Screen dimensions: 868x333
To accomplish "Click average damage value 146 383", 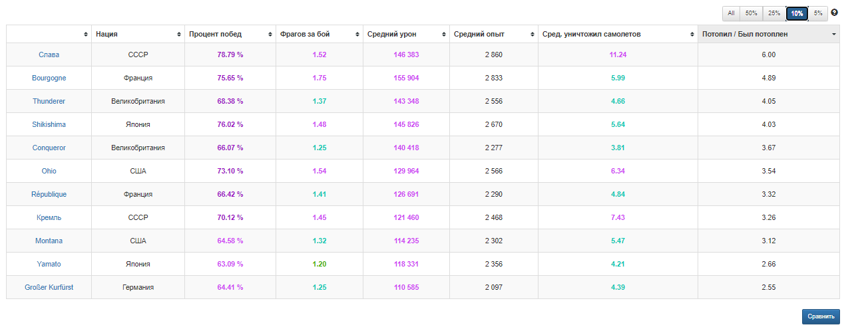I will 406,55.
